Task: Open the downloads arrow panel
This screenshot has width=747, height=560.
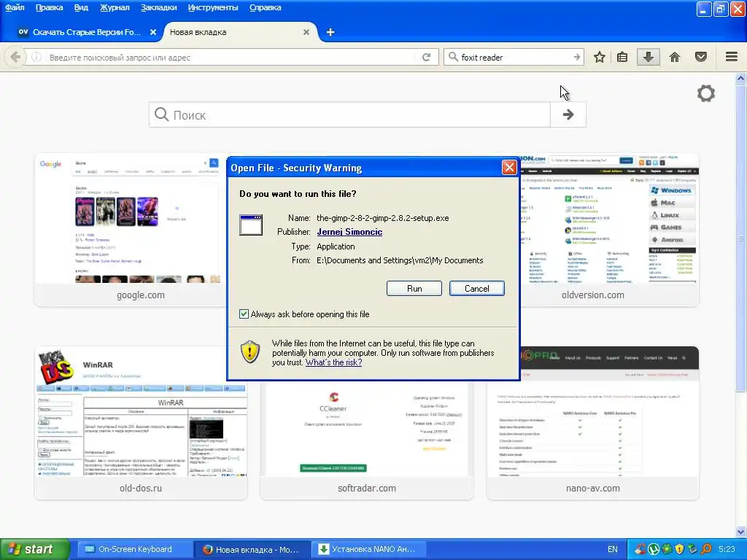Action: (x=648, y=57)
